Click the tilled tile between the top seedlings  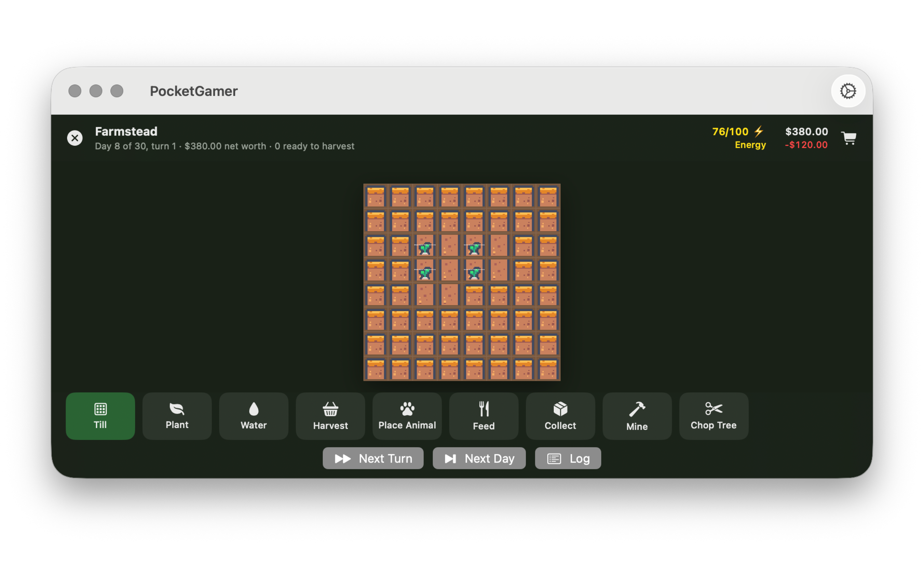coord(449,245)
